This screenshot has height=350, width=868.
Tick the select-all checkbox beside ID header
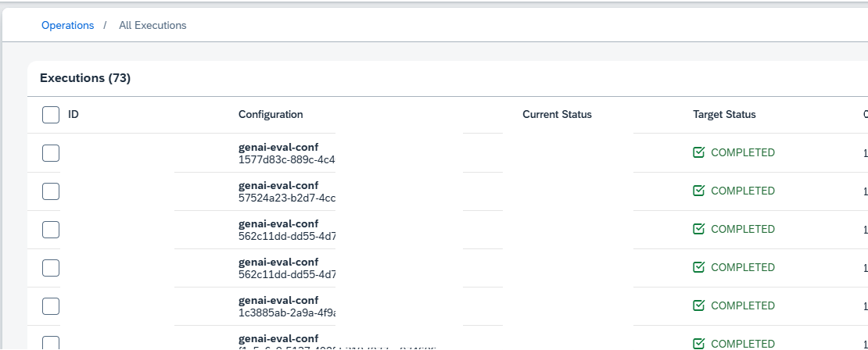51,115
